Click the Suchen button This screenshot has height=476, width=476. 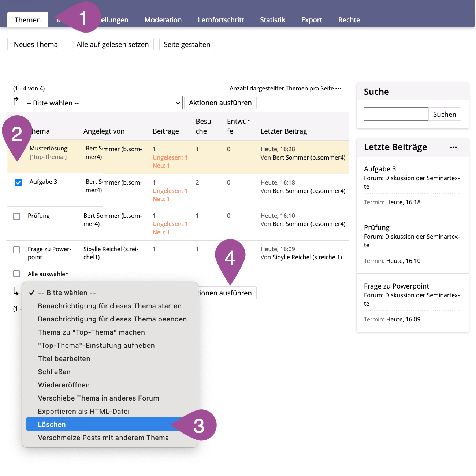coord(445,114)
